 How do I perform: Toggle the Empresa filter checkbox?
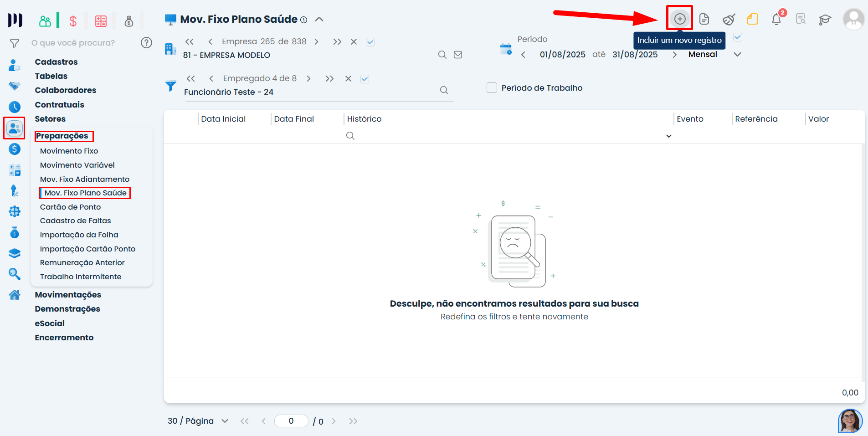(370, 42)
